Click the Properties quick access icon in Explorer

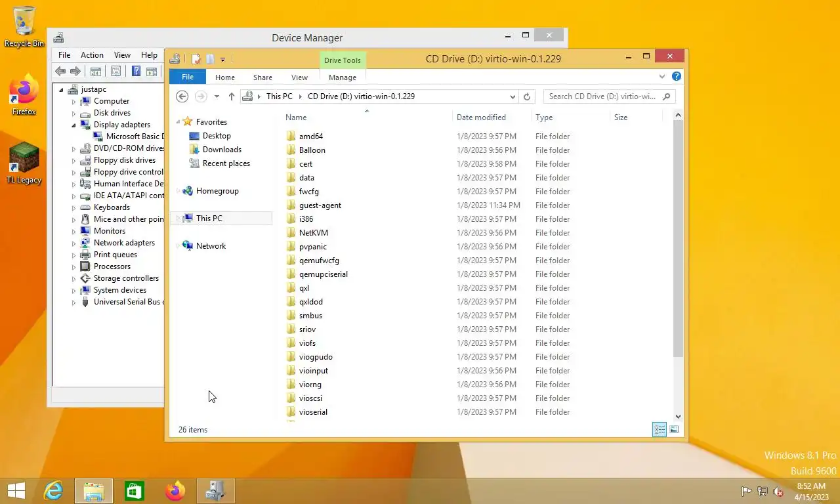[196, 59]
